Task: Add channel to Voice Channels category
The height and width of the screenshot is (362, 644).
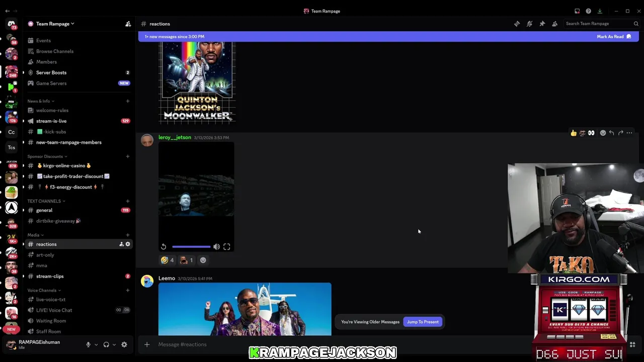Action: click(x=127, y=290)
